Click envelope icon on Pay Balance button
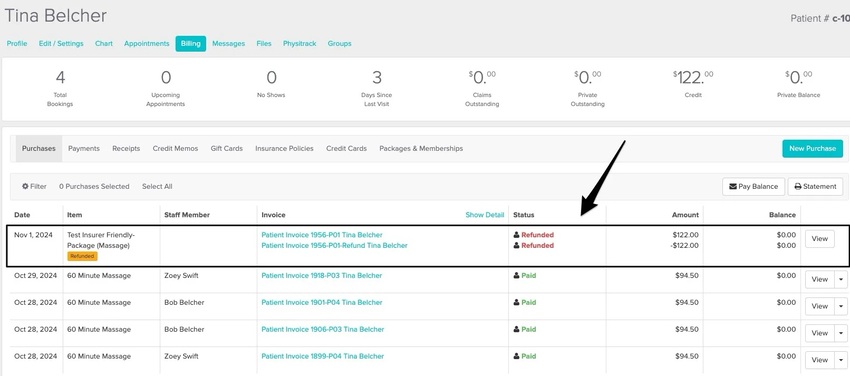The width and height of the screenshot is (850, 376). [733, 186]
